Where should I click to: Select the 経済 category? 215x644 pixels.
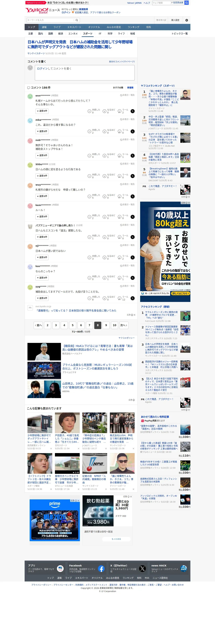tap(61, 34)
